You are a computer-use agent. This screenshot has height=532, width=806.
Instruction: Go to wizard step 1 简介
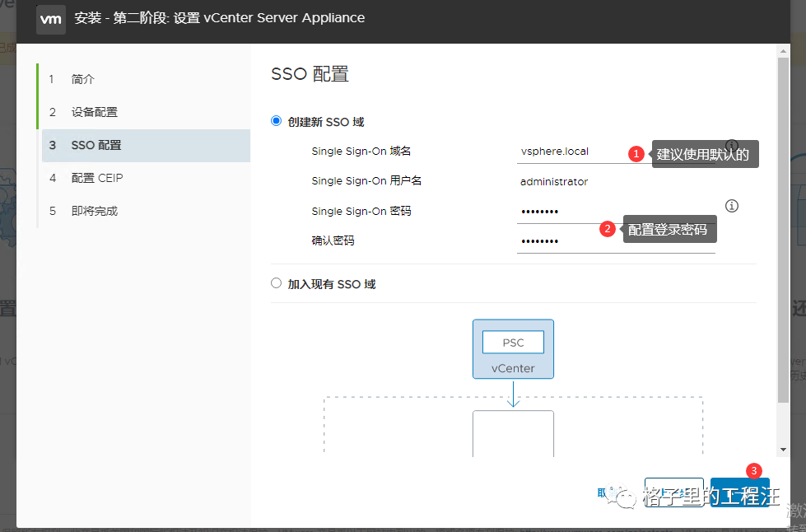pyautogui.click(x=144, y=79)
